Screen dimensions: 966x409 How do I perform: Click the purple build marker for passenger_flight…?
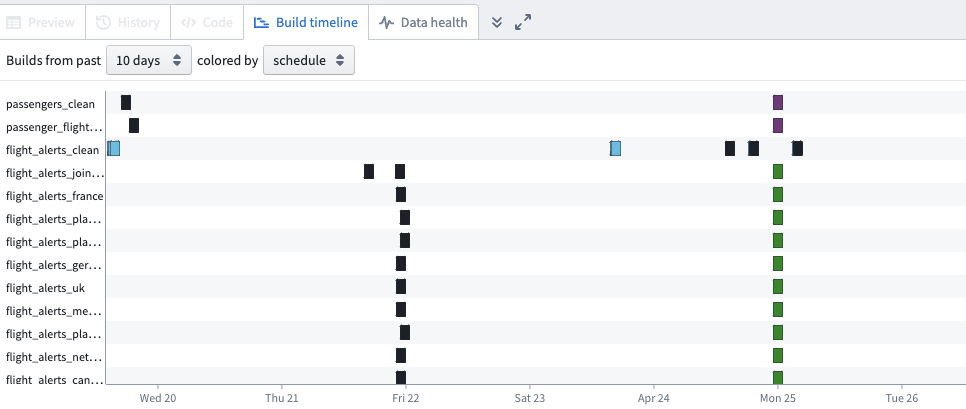pyautogui.click(x=777, y=126)
